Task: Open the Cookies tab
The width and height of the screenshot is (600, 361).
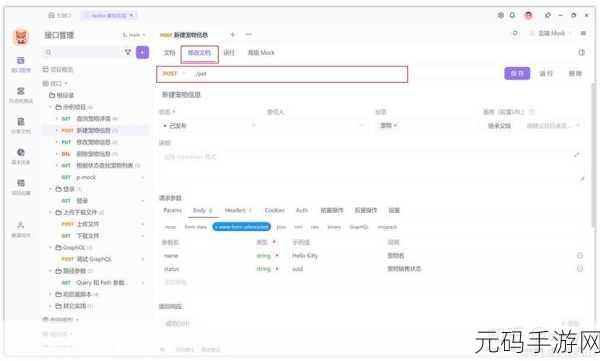Action: click(x=274, y=210)
